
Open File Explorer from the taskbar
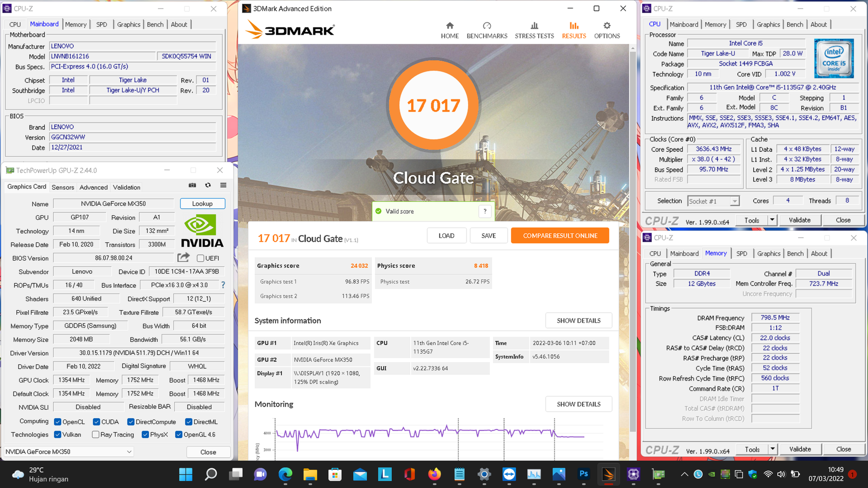310,474
